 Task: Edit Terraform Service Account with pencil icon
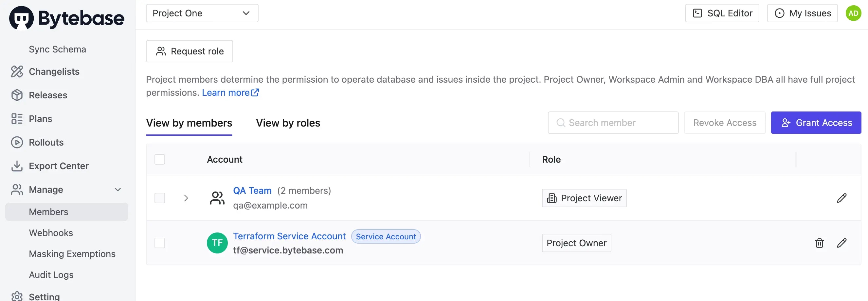(x=841, y=243)
